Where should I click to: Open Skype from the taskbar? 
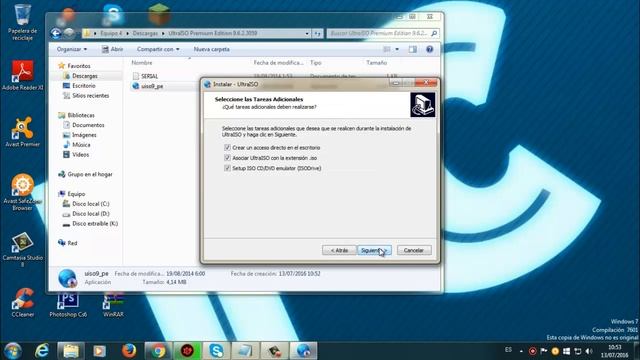pos(216,351)
